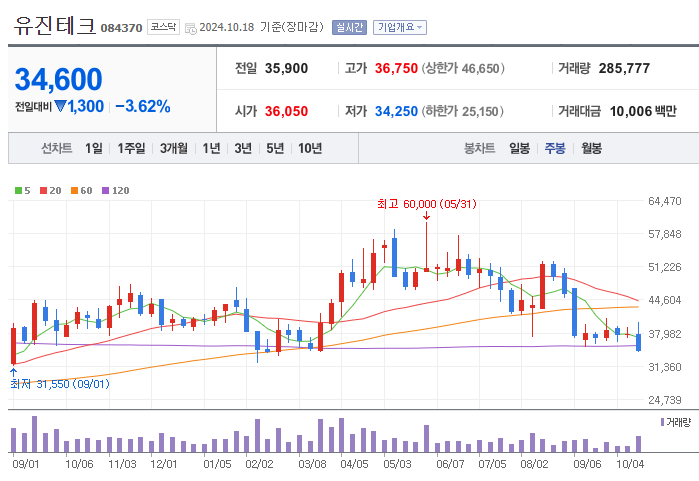Select the 1주일 line chart tab
The height and width of the screenshot is (481, 699).
point(131,148)
